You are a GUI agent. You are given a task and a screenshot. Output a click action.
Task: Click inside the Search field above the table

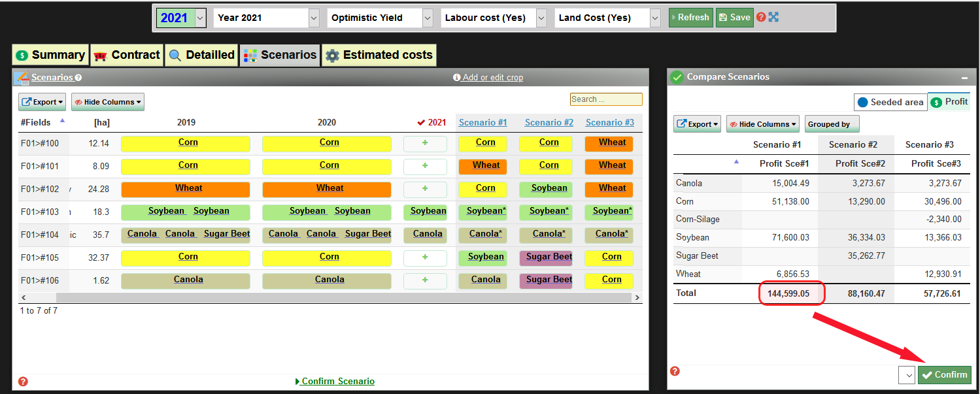point(605,99)
